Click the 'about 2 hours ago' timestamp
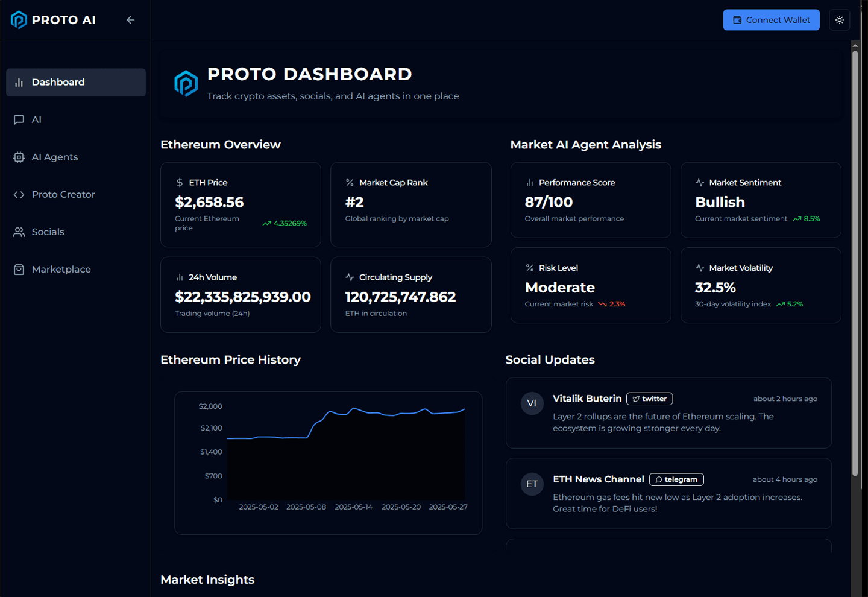868x597 pixels. click(x=785, y=399)
